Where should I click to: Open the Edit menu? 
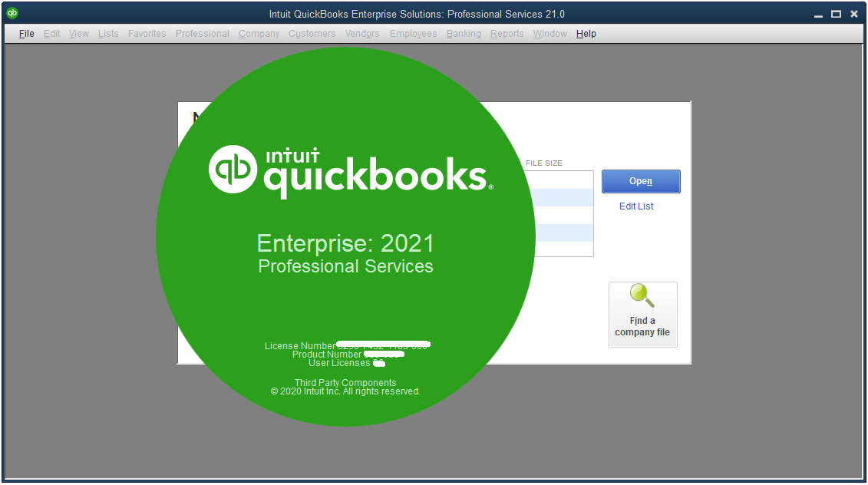coord(51,34)
